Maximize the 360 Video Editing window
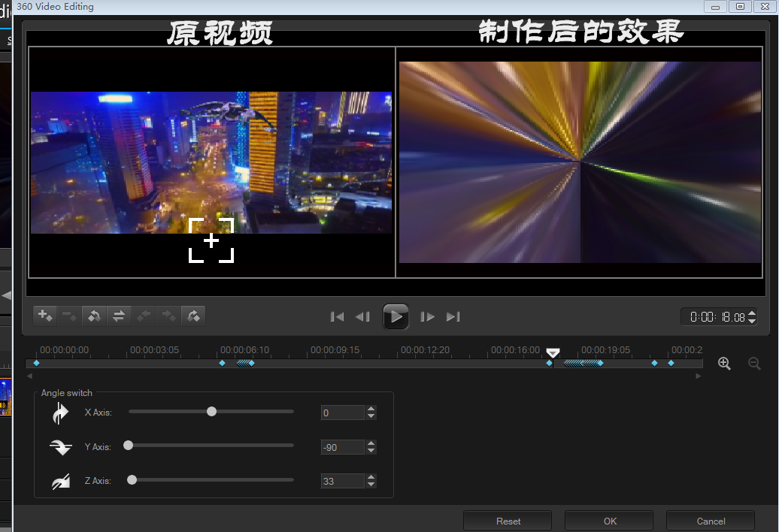The width and height of the screenshot is (779, 532). [x=740, y=7]
